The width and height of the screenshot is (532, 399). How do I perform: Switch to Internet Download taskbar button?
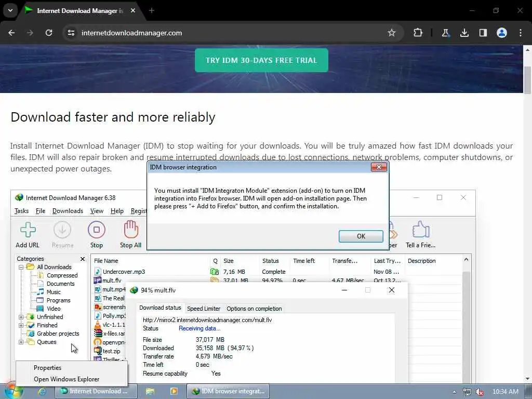96,391
